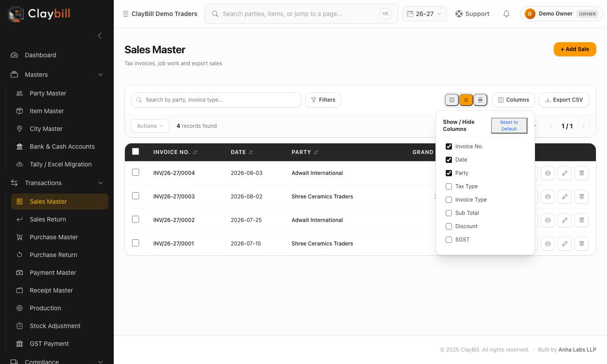Reset columns with Reset to Default

coord(509,126)
